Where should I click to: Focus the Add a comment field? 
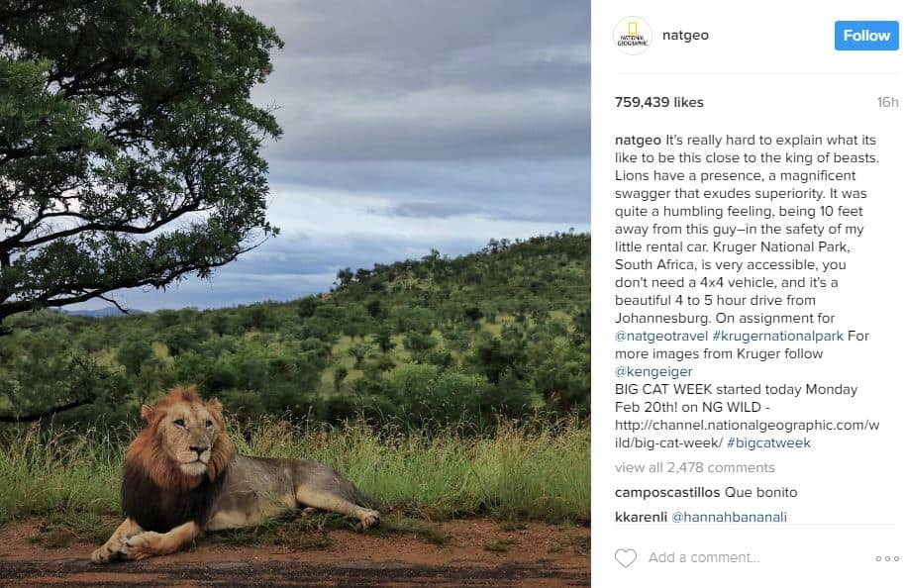point(753,558)
